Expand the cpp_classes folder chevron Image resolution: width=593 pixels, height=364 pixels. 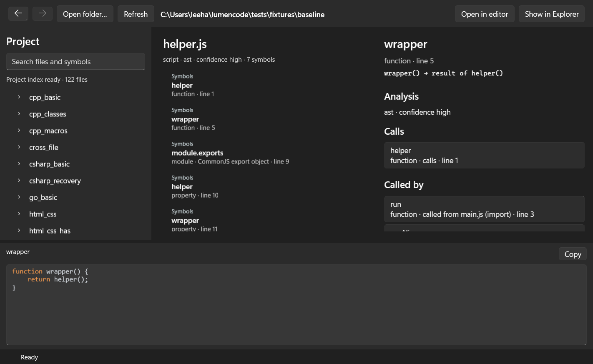tap(19, 114)
